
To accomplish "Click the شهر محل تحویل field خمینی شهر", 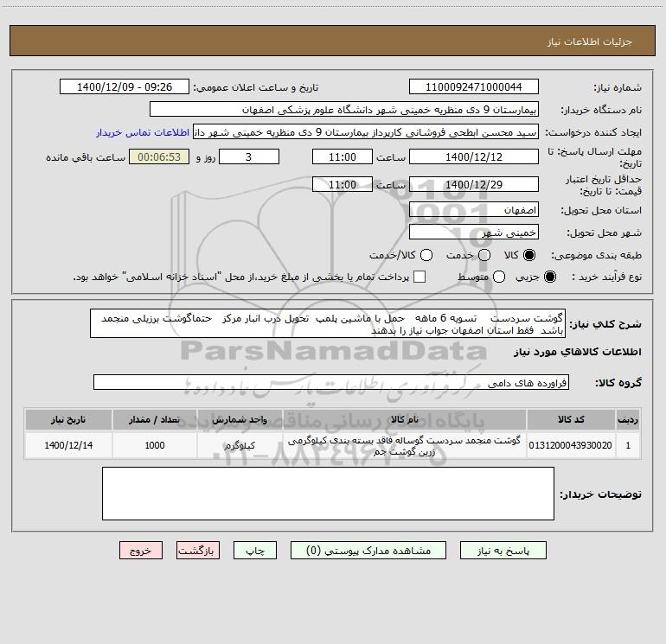I will 474,233.
